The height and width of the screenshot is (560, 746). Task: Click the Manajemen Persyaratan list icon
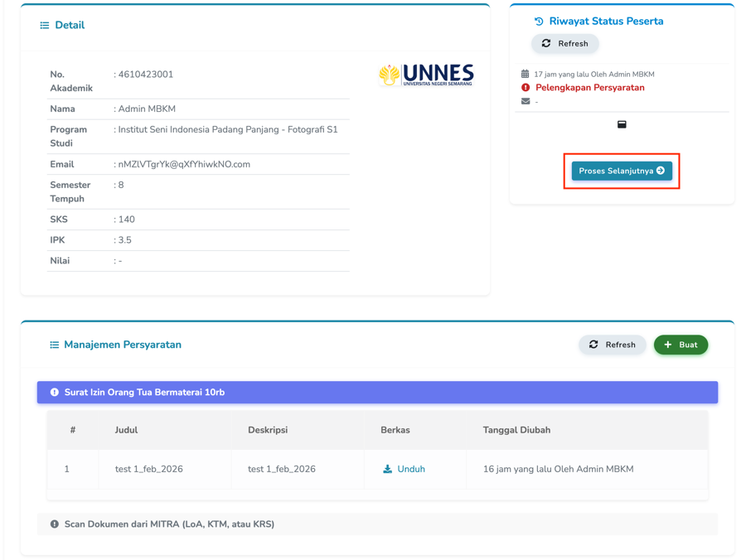(55, 345)
